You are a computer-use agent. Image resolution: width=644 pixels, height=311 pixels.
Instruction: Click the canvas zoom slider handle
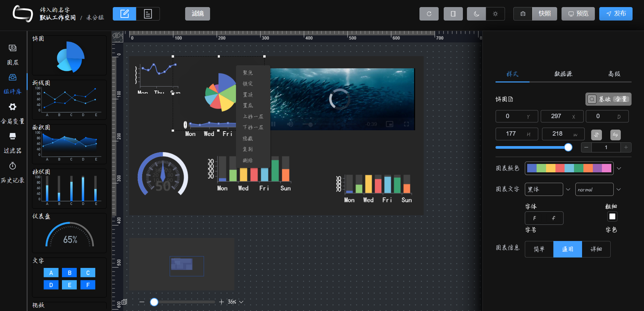[x=154, y=302]
